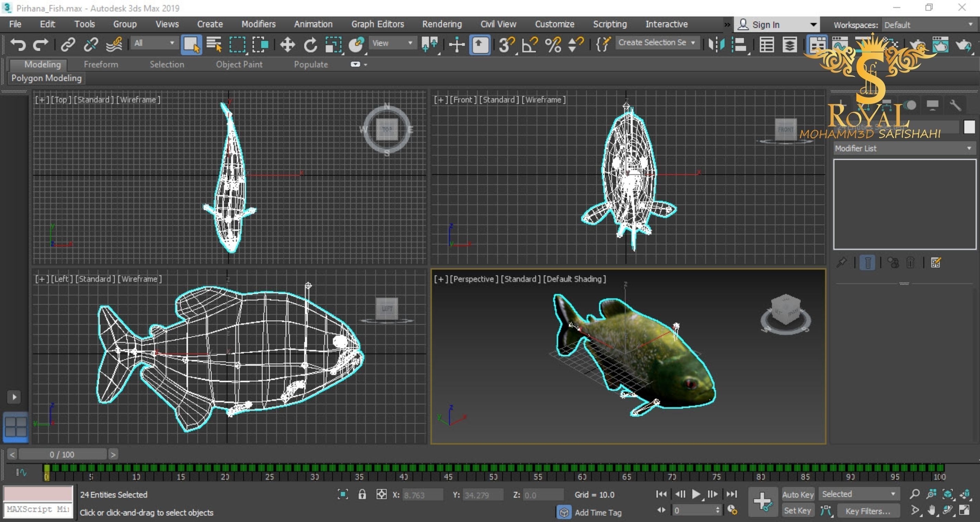Viewport: 980px width, 522px height.
Task: Click Select and Manipulate icon
Action: (x=457, y=44)
